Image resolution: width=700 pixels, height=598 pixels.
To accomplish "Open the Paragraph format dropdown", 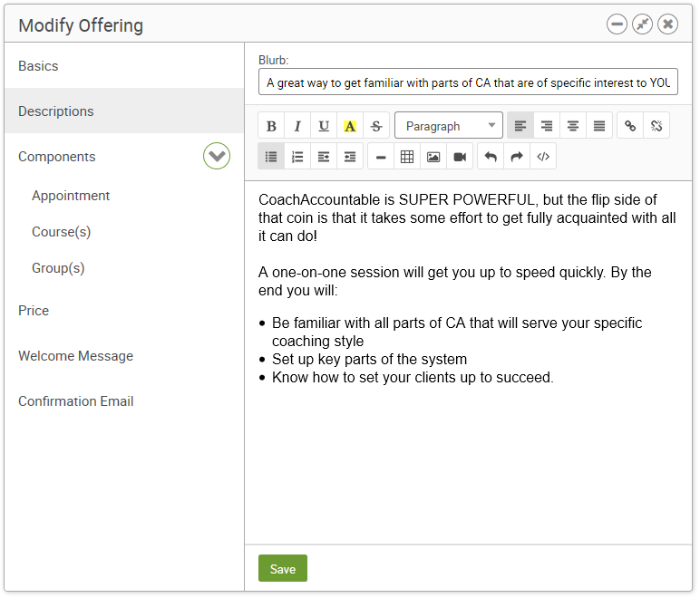I will pos(449,126).
